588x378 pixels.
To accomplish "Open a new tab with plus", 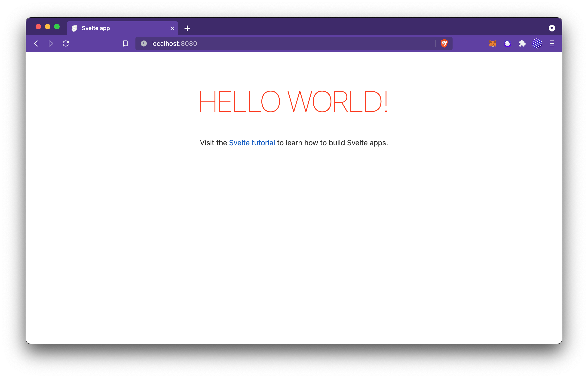I will 187,28.
